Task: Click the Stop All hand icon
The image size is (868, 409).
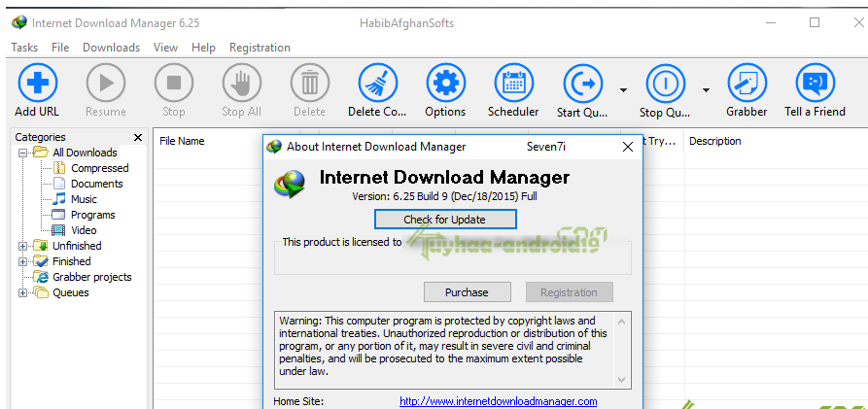Action: (x=241, y=83)
